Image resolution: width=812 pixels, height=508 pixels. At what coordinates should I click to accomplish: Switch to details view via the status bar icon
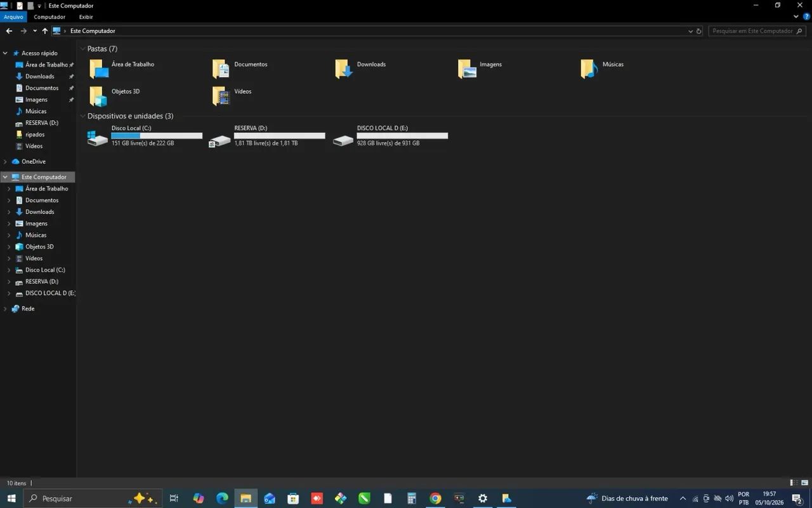(x=794, y=483)
